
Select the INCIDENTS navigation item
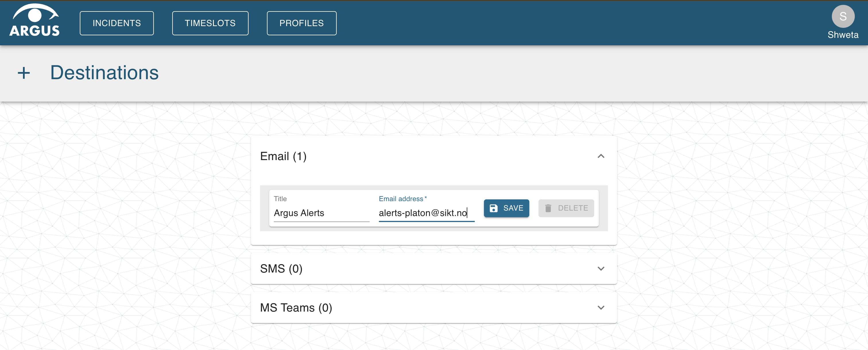pos(117,23)
